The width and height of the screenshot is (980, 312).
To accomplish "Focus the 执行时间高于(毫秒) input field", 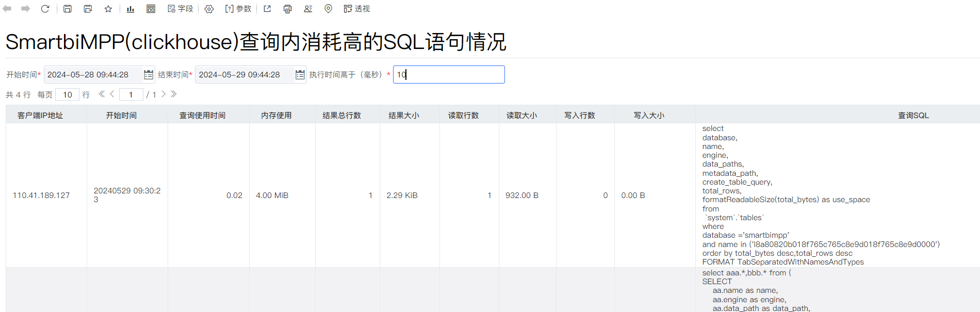I will click(x=449, y=75).
